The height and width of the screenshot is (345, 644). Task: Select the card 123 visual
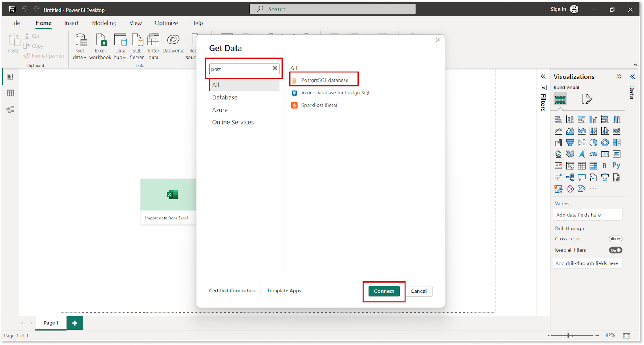[605, 154]
